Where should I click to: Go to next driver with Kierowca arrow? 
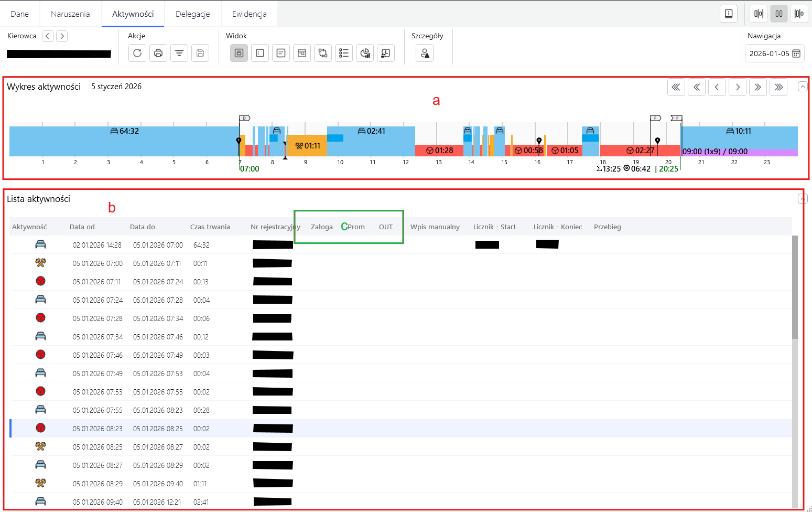62,36
